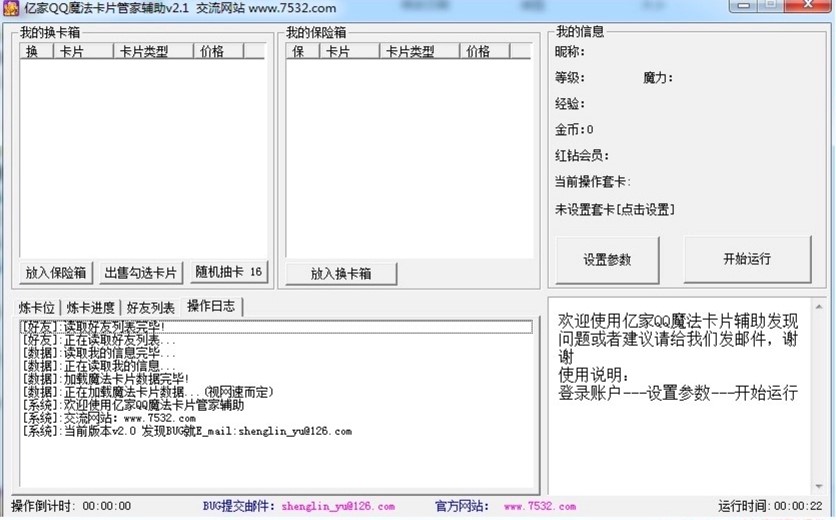Click BUG提交邮件 label in status bar

click(239, 506)
